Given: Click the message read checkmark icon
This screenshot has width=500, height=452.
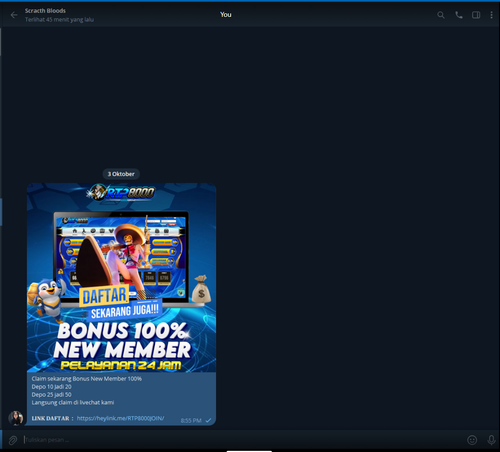Looking at the screenshot, I should click(208, 421).
